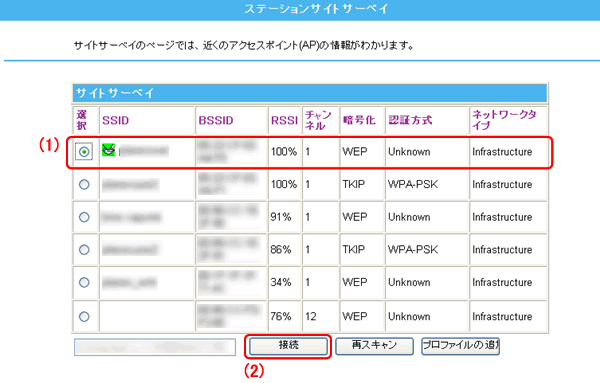Choose the network with 91% RSSI
The image size is (600, 383).
(x=84, y=217)
